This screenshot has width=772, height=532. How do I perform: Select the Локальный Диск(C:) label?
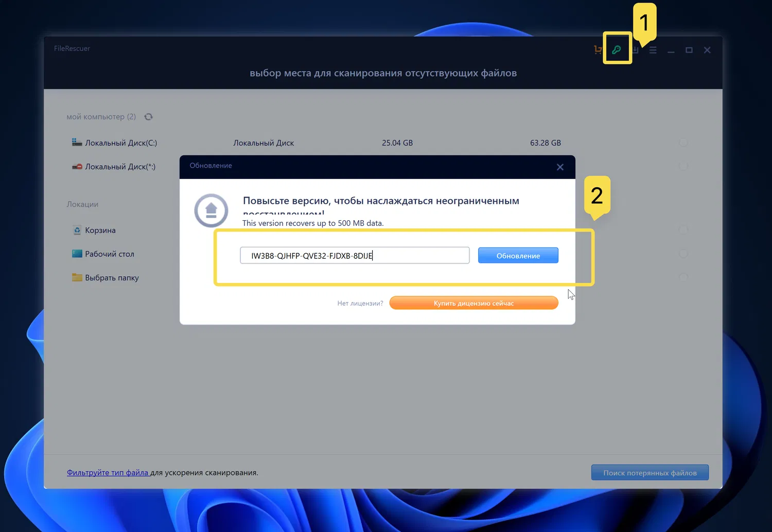click(x=121, y=143)
